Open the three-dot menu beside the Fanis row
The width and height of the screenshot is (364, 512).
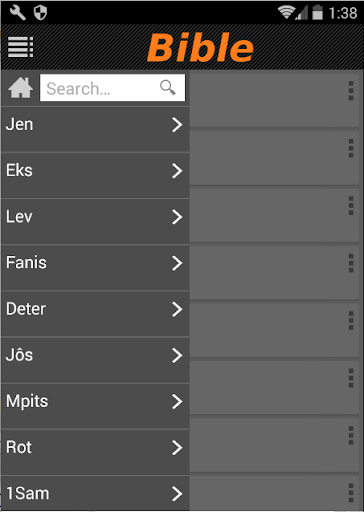click(351, 263)
